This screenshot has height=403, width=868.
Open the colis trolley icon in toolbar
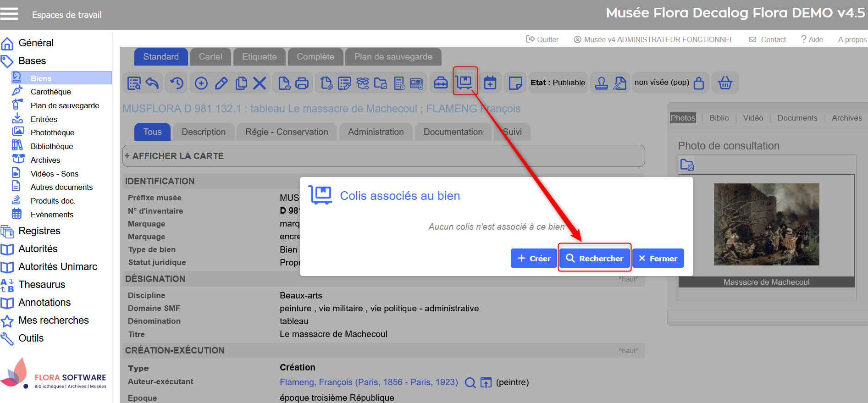click(x=464, y=82)
